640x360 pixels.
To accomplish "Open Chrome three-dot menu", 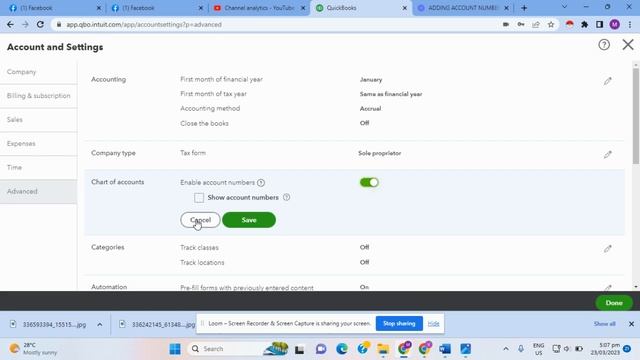I will pos(630,24).
